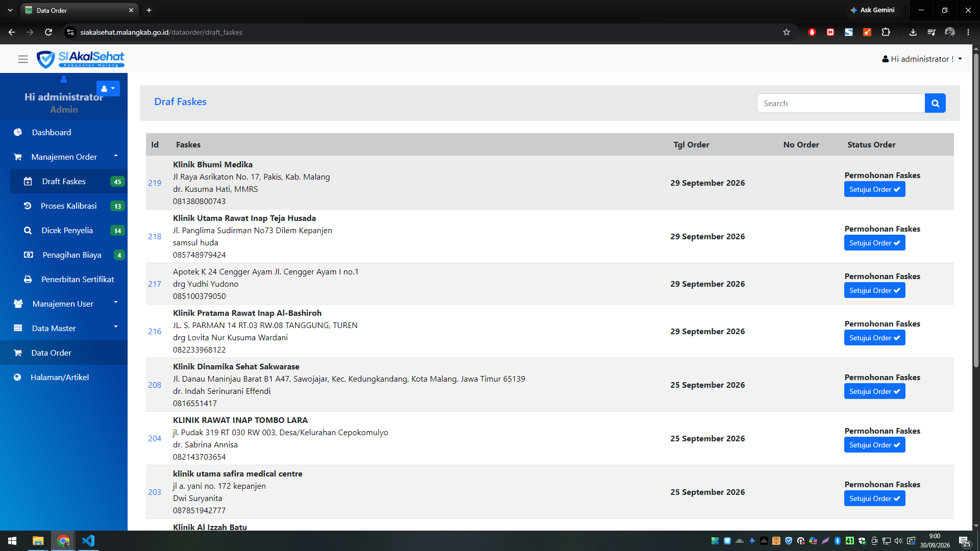The height and width of the screenshot is (551, 980).
Task: Click the Tgl Order column header
Action: point(691,144)
